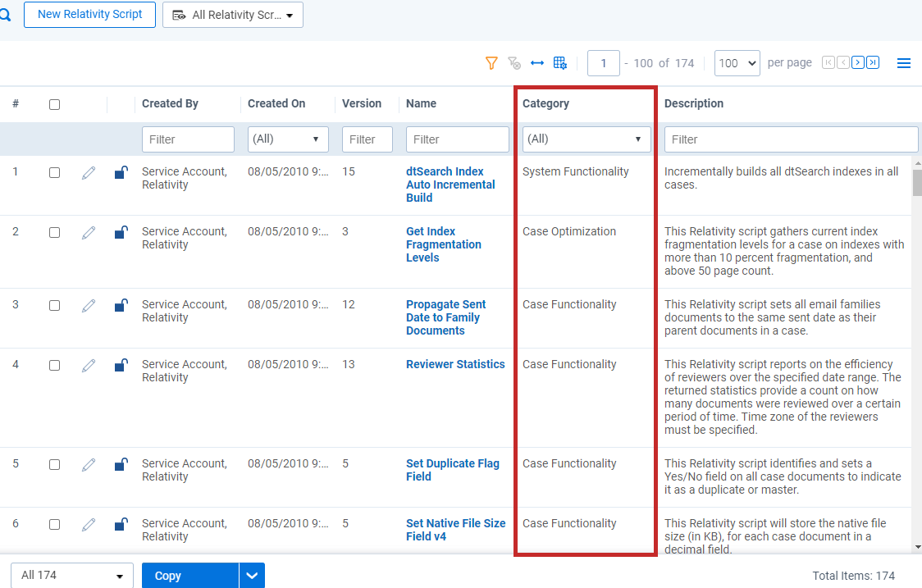The width and height of the screenshot is (922, 588).
Task: Click the lock icon for Propagate Sent Date row
Action: [x=121, y=305]
